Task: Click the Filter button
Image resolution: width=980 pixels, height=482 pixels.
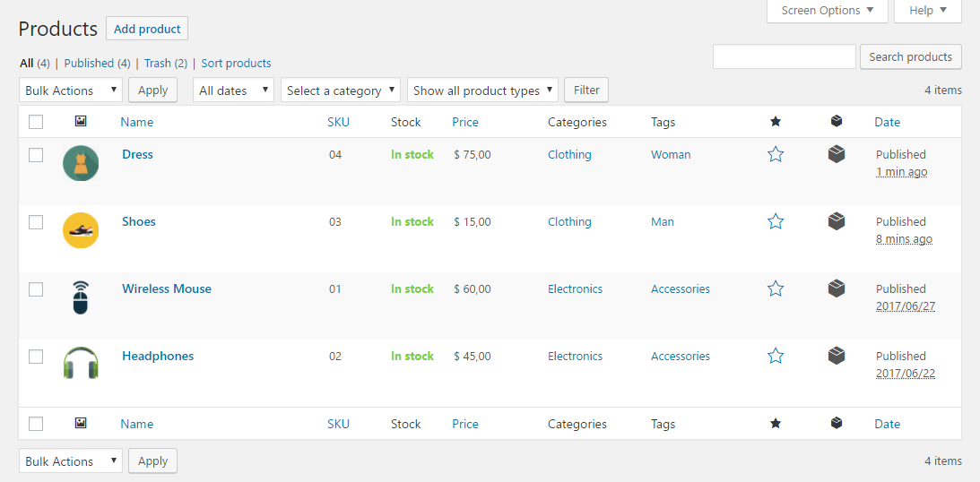Action: click(586, 90)
